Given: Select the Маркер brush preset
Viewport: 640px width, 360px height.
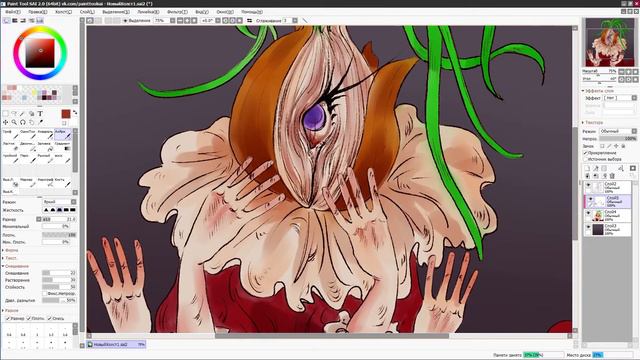Looking at the screenshot, I should [x=28, y=182].
